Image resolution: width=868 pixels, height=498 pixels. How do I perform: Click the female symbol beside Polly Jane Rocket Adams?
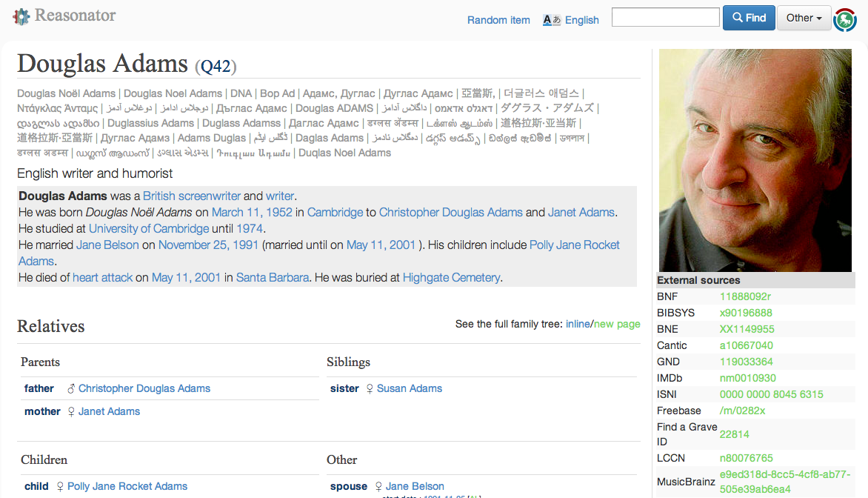pyautogui.click(x=60, y=486)
